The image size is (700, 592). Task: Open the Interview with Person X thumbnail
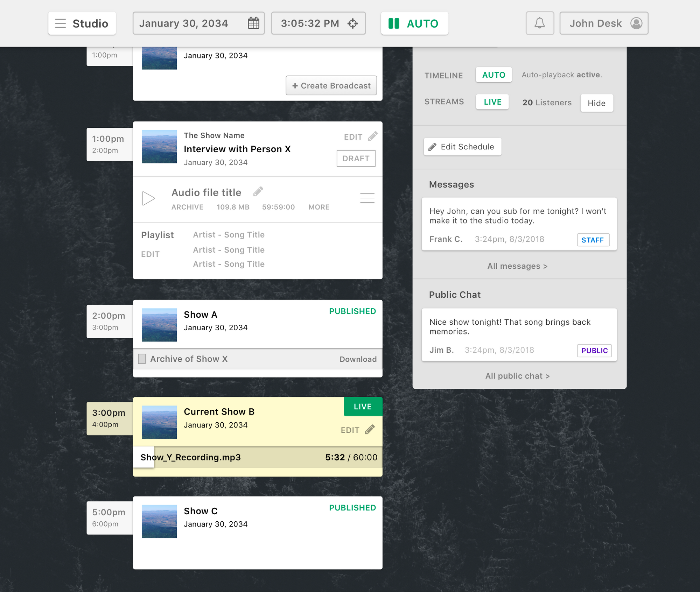coord(159,147)
